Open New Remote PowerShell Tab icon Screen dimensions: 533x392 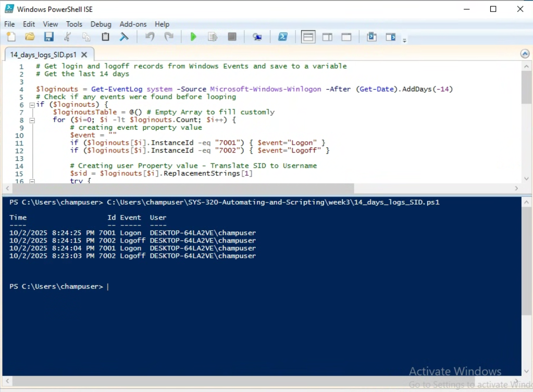coord(257,37)
